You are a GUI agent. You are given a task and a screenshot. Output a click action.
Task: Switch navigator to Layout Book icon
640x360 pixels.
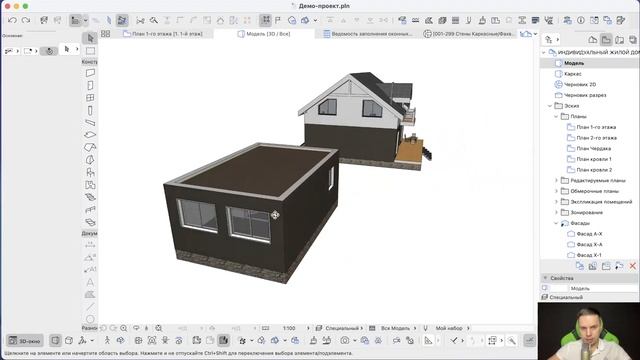point(620,40)
